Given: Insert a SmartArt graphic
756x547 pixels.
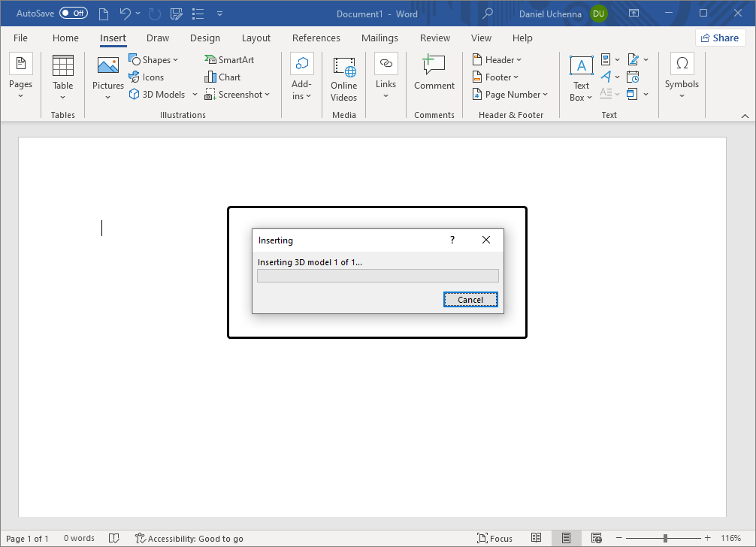Looking at the screenshot, I should [x=229, y=59].
